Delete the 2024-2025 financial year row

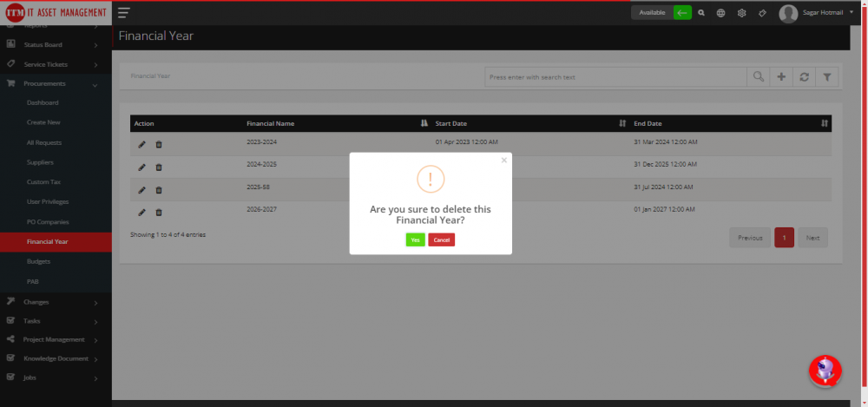click(x=159, y=167)
